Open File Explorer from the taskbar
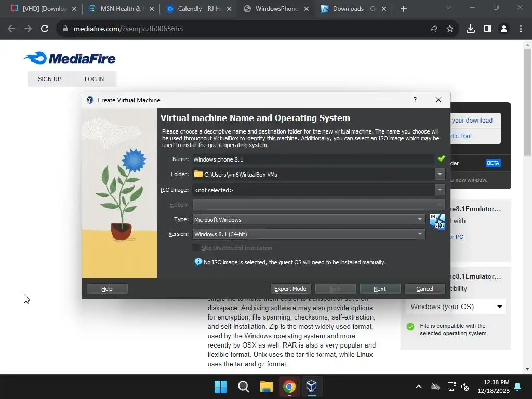Screen dimensions: 532x399 (x=267, y=387)
